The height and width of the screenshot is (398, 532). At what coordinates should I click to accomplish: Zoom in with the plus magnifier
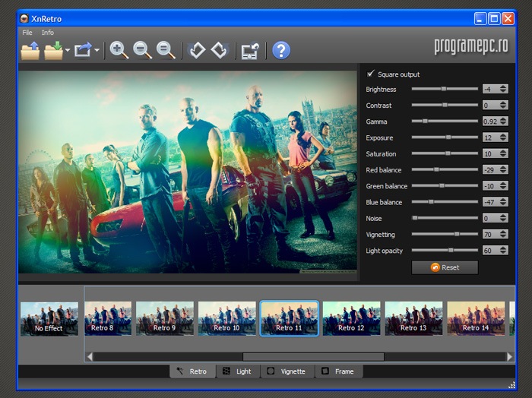tap(119, 51)
